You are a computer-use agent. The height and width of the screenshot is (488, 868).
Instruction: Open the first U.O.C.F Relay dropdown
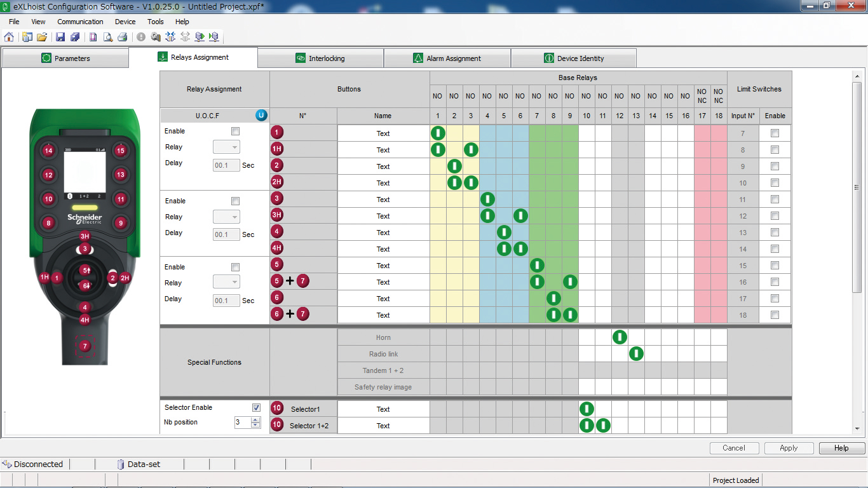tap(226, 147)
